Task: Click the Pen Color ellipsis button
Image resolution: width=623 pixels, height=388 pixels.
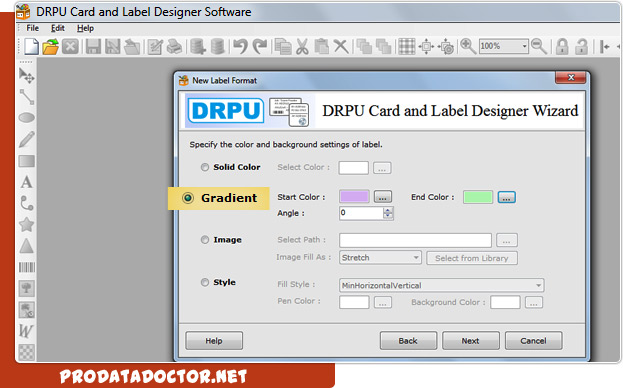Action: (x=383, y=303)
